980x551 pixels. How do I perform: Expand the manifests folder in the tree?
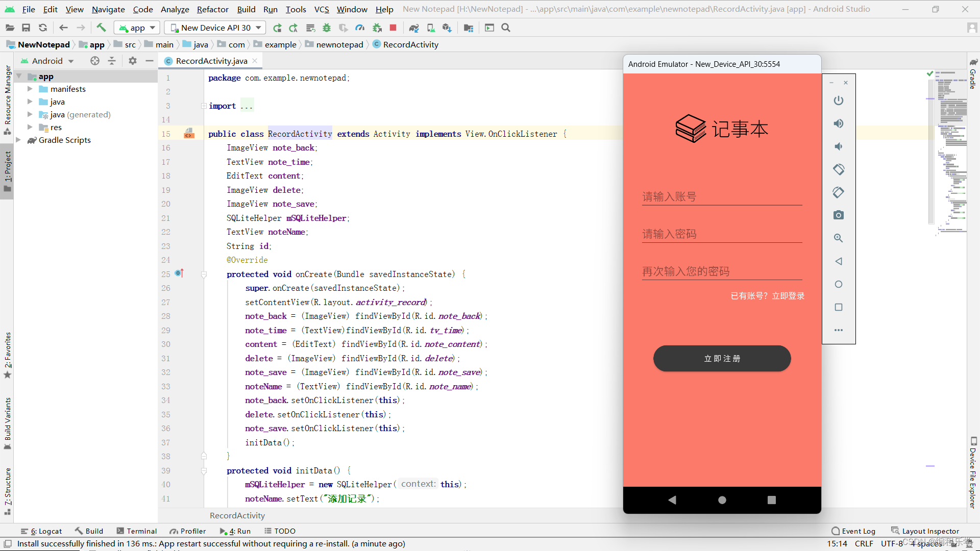[30, 89]
